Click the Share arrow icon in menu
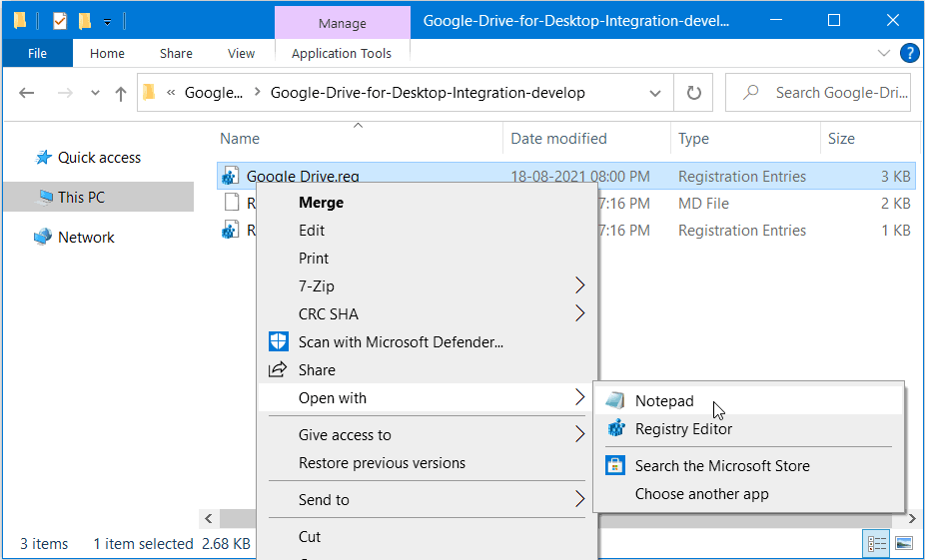 click(x=278, y=369)
